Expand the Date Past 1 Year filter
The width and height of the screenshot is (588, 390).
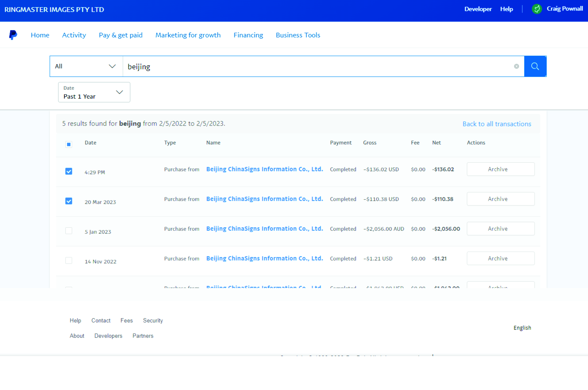(94, 92)
